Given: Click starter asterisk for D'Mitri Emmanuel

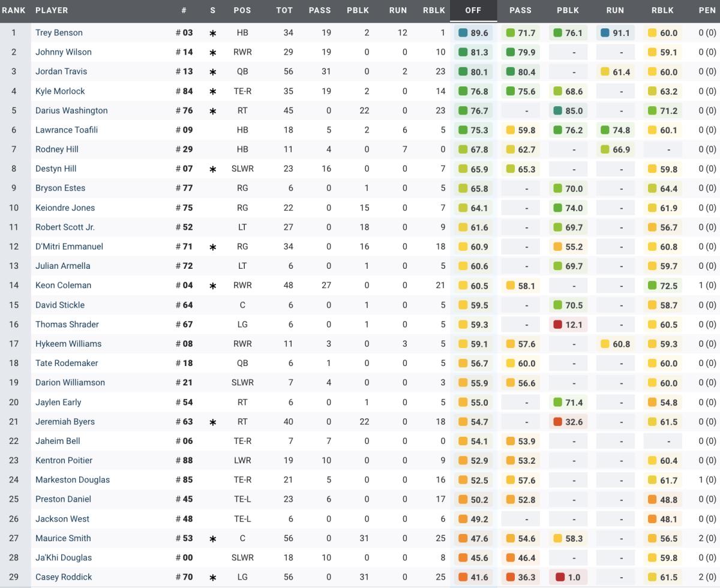Looking at the screenshot, I should pyautogui.click(x=212, y=247).
